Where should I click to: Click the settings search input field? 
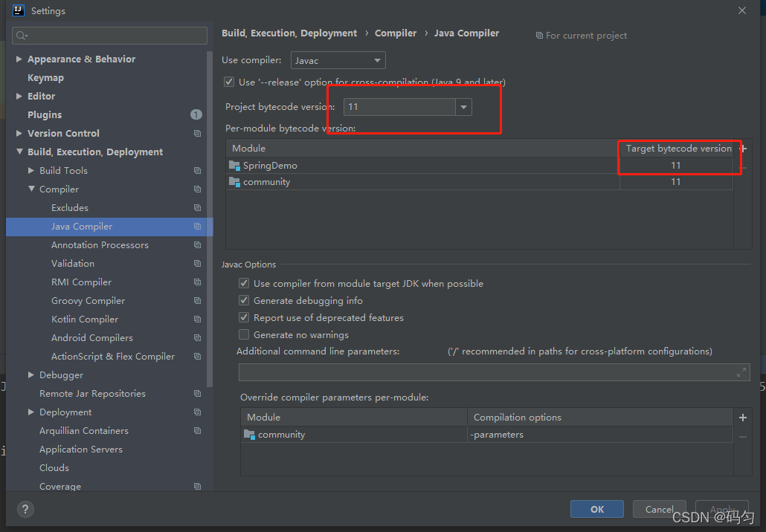109,36
